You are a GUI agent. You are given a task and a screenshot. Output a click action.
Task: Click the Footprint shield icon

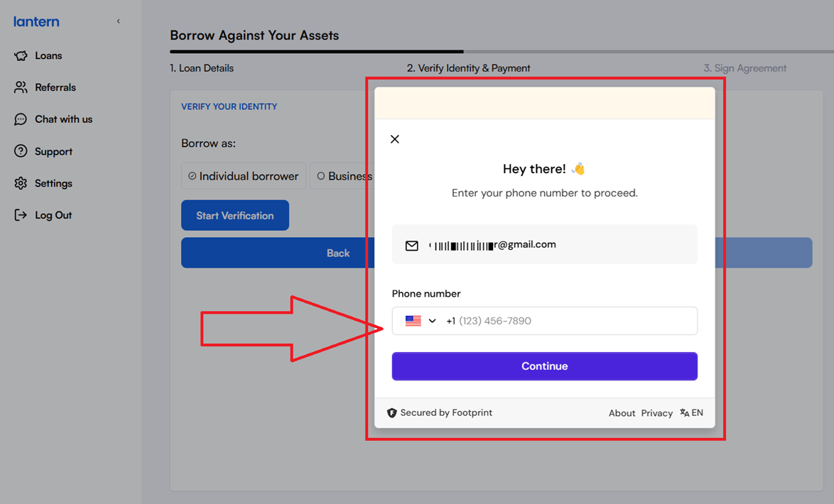coord(392,413)
